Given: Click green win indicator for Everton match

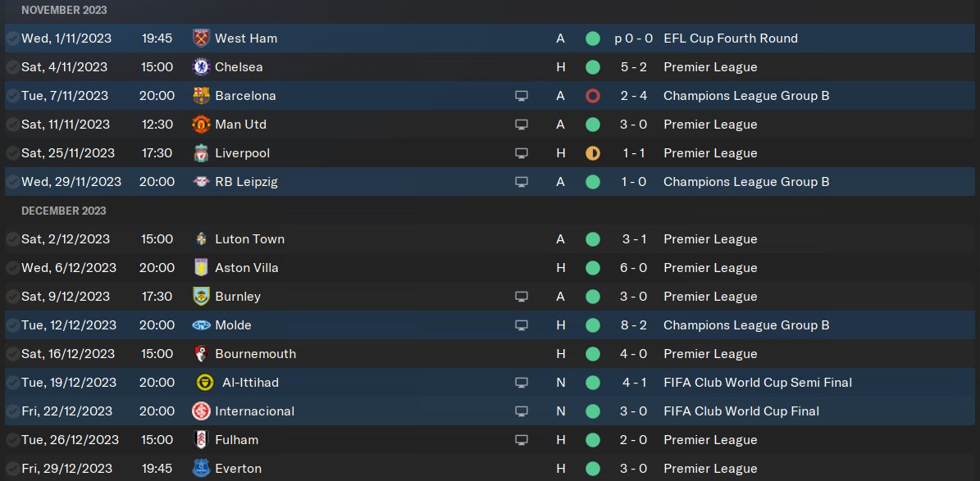Looking at the screenshot, I should coord(593,469).
